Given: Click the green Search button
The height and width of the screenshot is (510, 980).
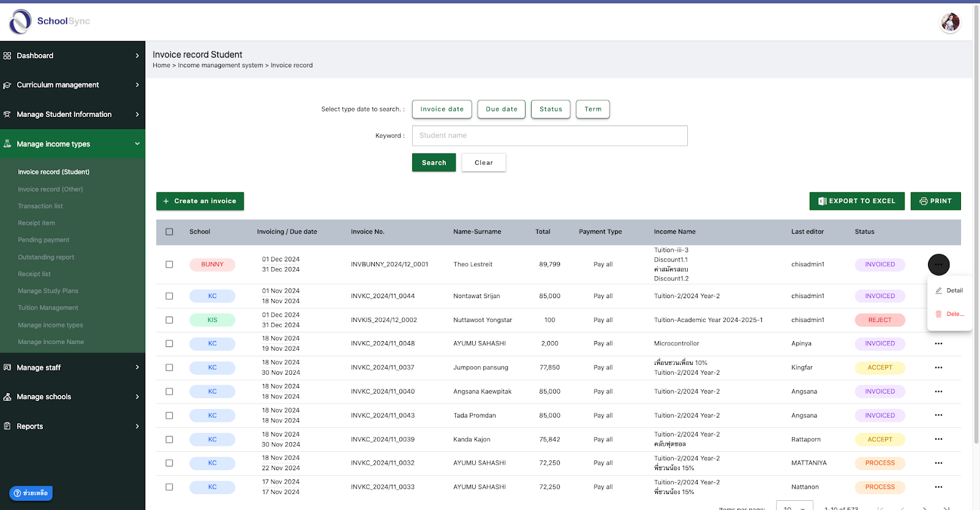Looking at the screenshot, I should pyautogui.click(x=434, y=162).
